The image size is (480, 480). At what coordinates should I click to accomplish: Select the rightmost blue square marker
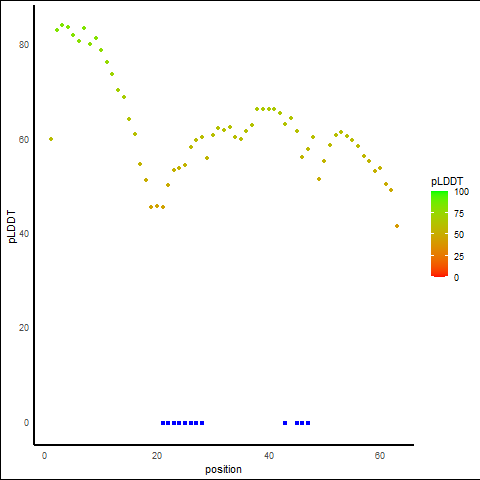308,423
